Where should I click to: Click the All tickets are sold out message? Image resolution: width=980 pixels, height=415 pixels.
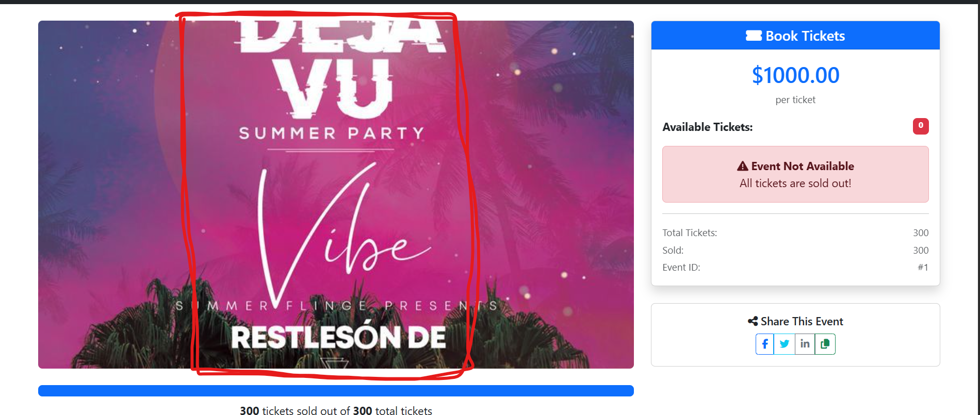pos(795,183)
